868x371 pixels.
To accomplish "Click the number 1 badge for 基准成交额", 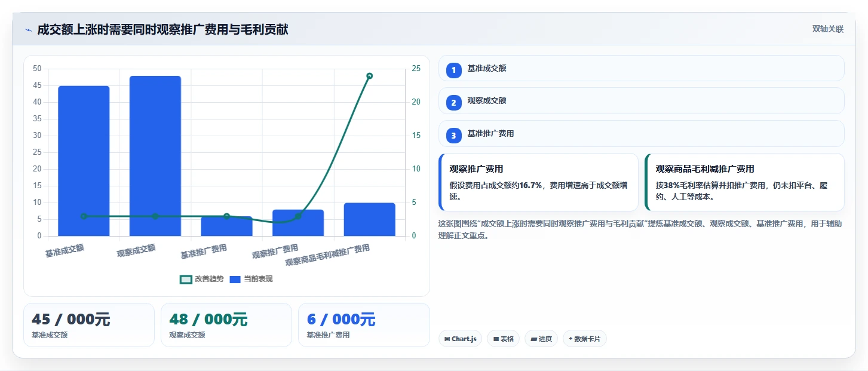I will 453,69.
